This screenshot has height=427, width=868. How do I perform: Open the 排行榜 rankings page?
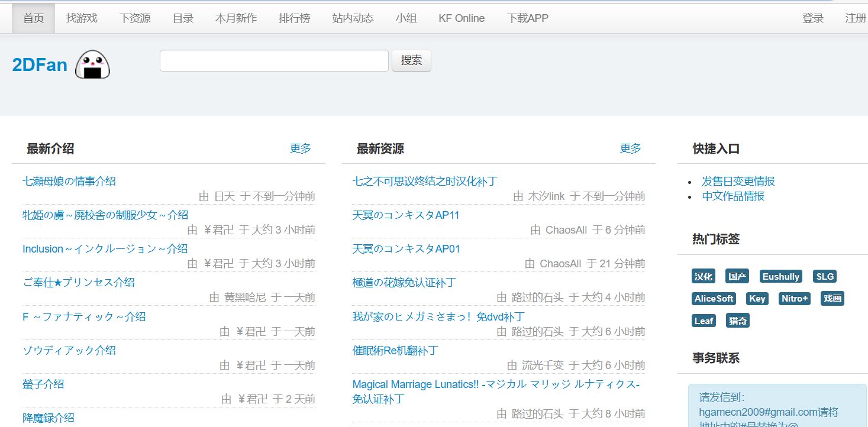(295, 18)
